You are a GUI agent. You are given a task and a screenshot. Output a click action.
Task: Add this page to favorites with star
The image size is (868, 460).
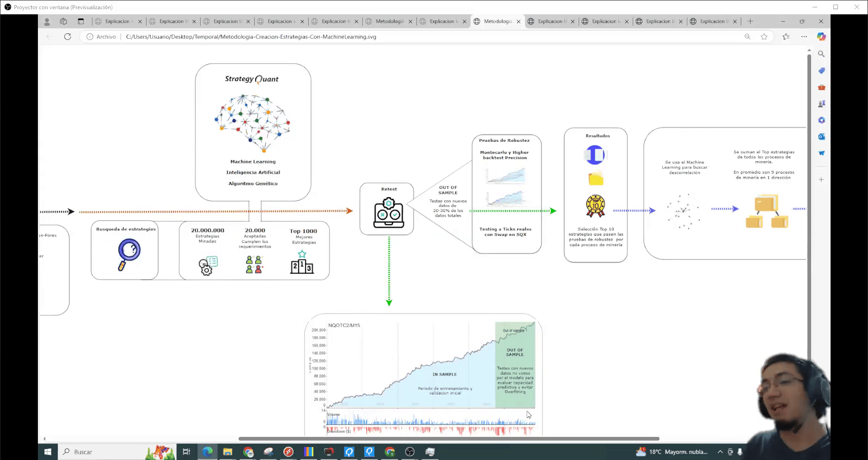coord(764,36)
